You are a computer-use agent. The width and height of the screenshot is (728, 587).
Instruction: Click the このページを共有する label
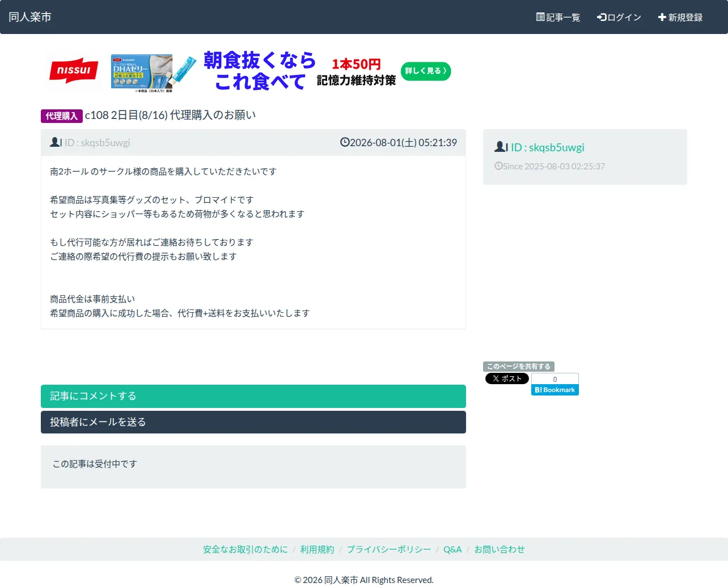click(519, 367)
